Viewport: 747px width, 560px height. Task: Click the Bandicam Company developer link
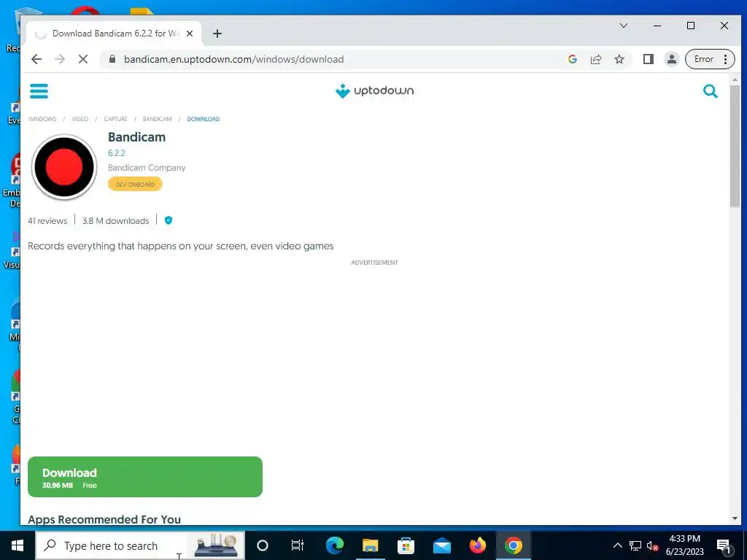pos(147,168)
